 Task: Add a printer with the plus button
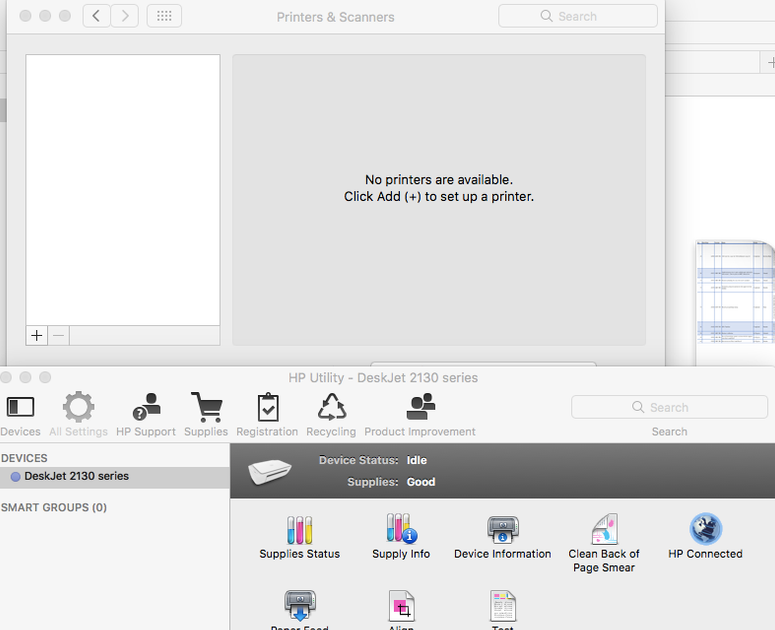37,336
